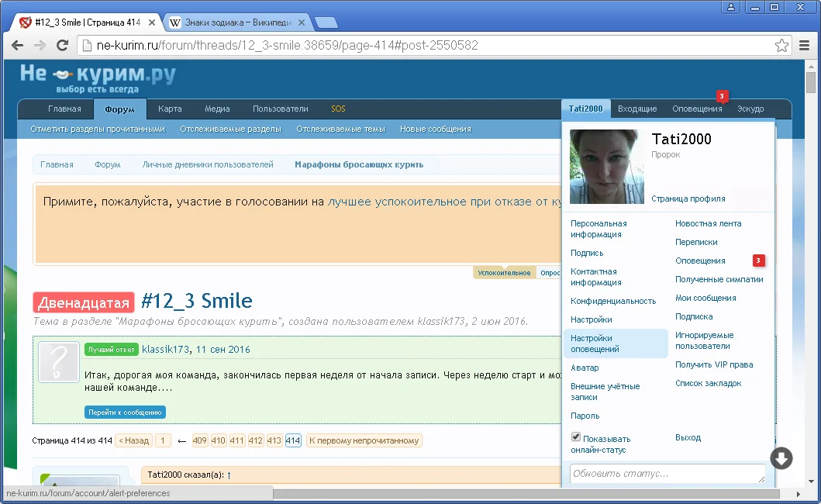Click the vertical scrollbar thumb

(x=811, y=83)
